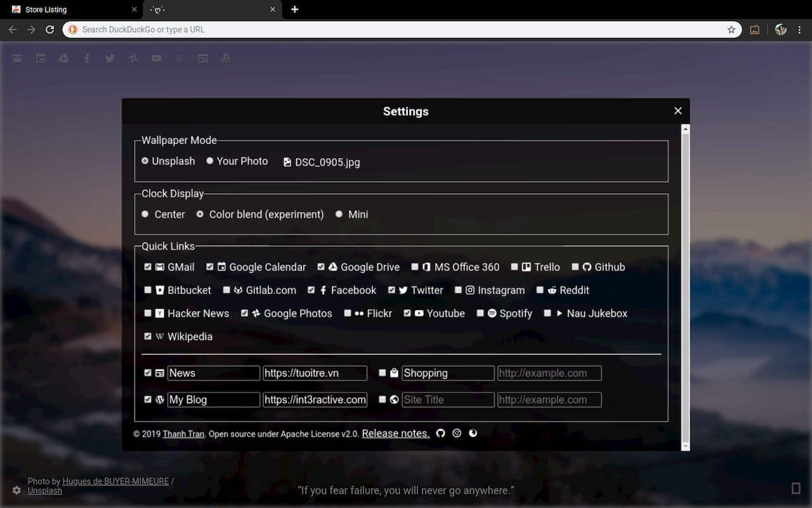Open the settings gear icon at bottom left
This screenshot has height=508, width=812.
pos(16,490)
